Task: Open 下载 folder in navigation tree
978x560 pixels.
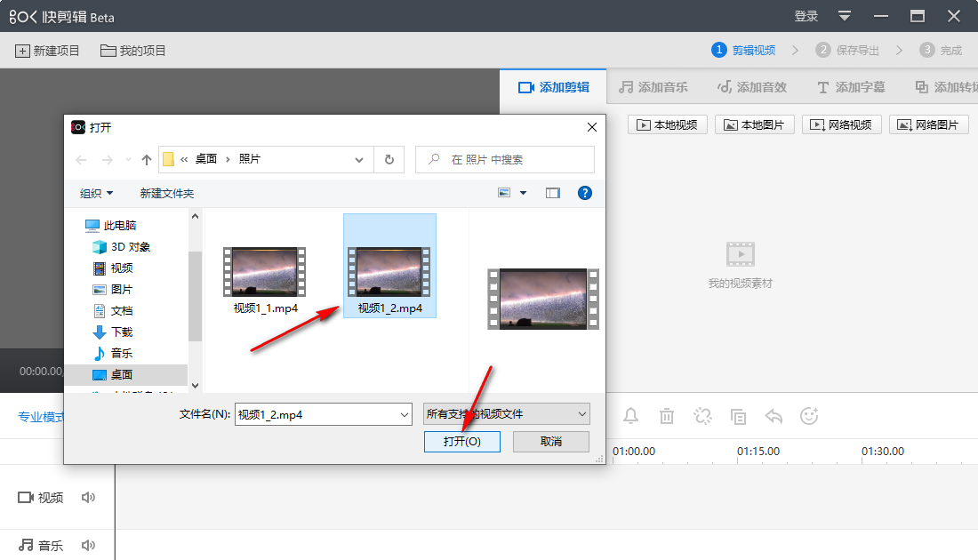Action: coord(113,332)
